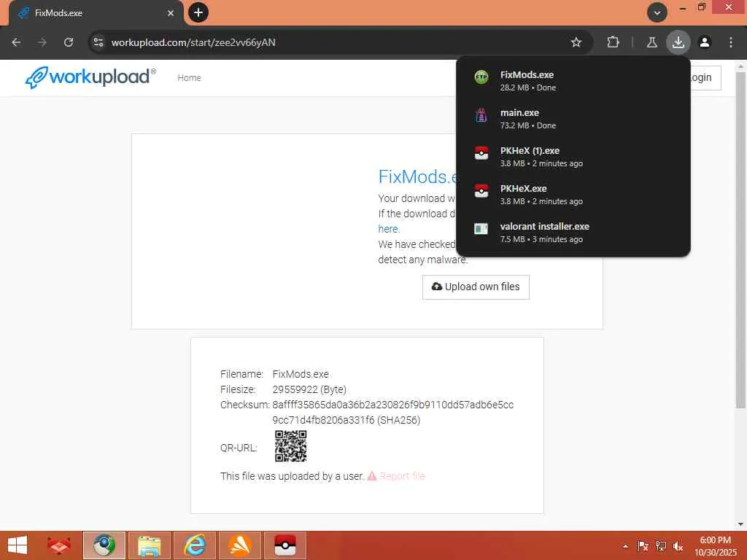Open the Chrome Labs flask icon

point(651,42)
